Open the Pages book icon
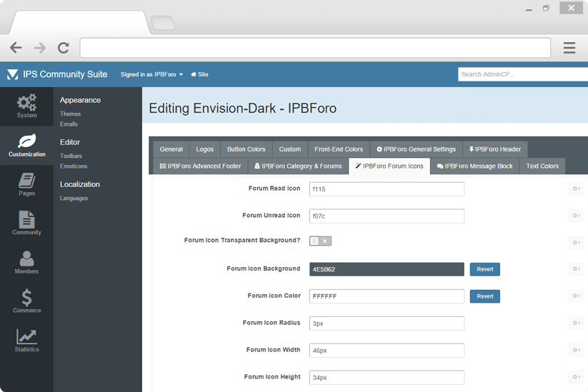The height and width of the screenshot is (392, 588). [x=26, y=184]
